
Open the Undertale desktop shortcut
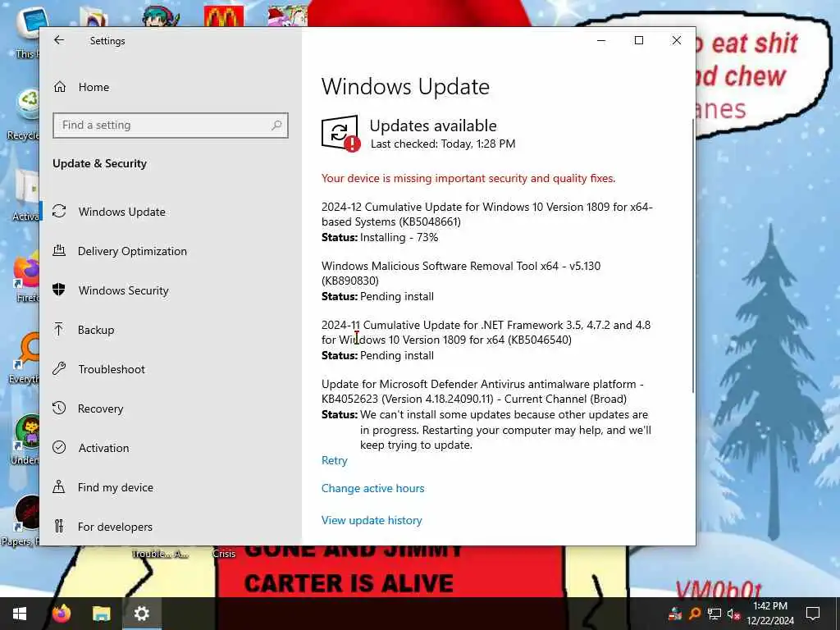tap(25, 440)
